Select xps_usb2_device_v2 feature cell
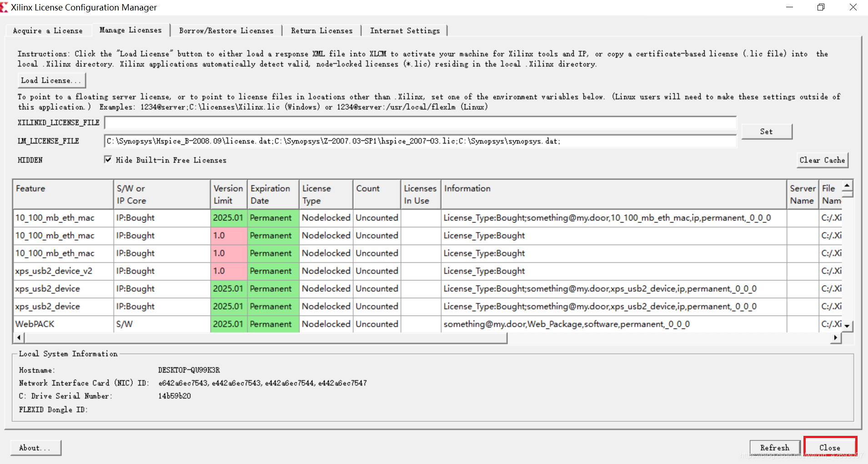 [x=63, y=271]
